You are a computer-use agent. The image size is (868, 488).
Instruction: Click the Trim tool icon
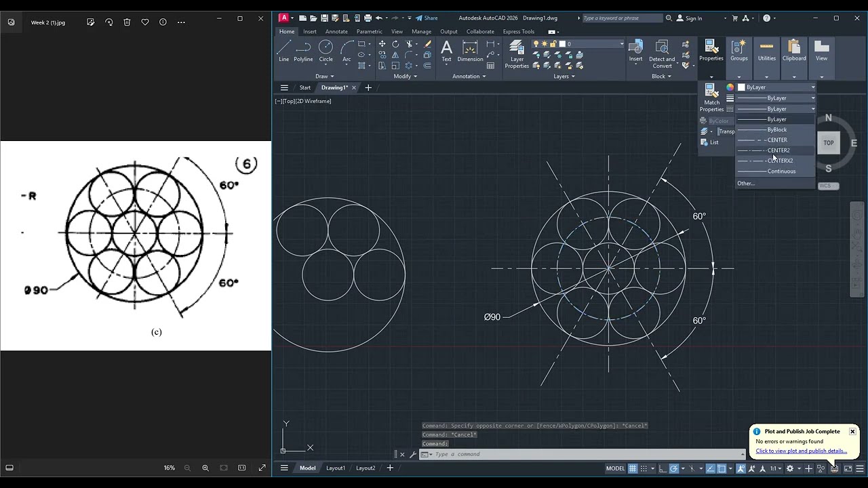pyautogui.click(x=410, y=44)
